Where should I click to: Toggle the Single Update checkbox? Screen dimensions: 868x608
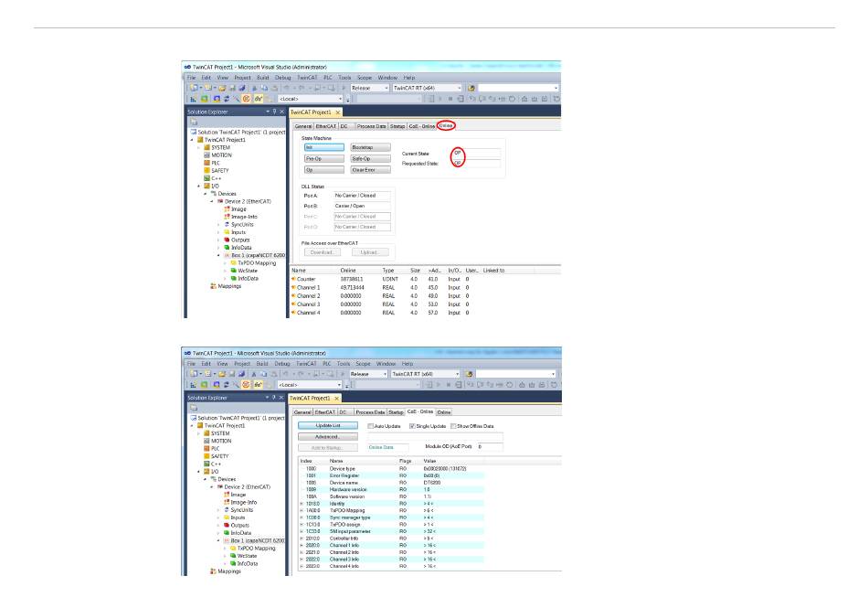tap(412, 426)
